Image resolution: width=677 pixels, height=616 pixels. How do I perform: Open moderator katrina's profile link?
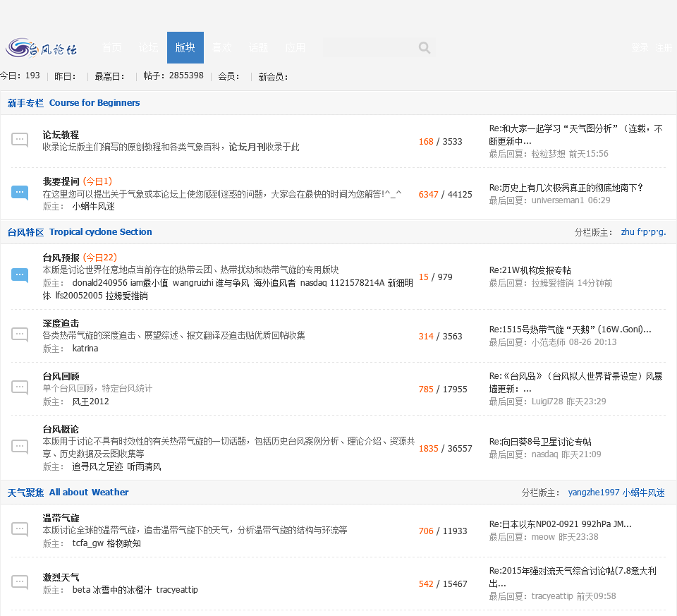(85, 349)
